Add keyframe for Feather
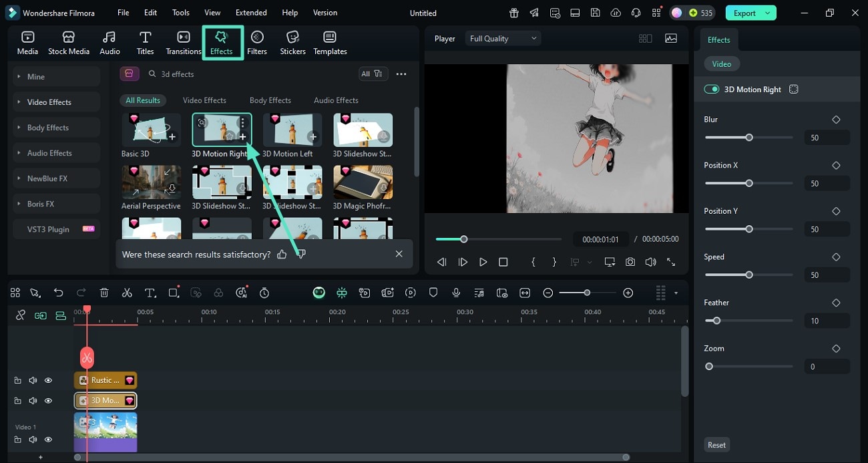Viewport: 868px width, 463px height. (x=836, y=303)
